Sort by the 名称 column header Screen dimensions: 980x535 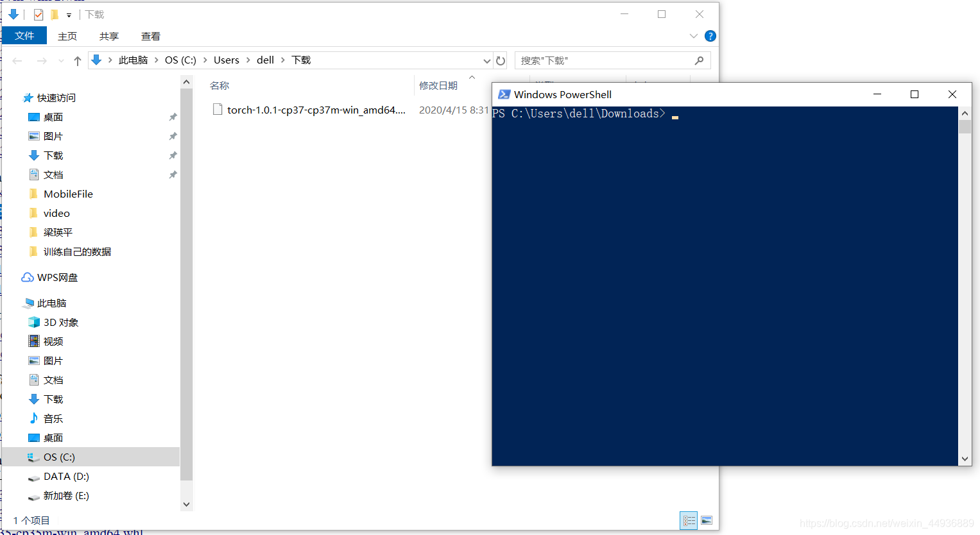pos(219,85)
